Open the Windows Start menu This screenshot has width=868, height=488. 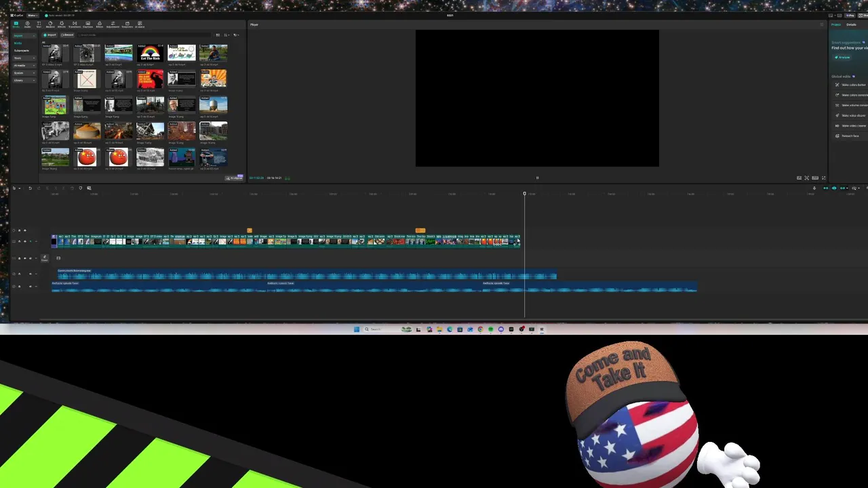pos(357,329)
